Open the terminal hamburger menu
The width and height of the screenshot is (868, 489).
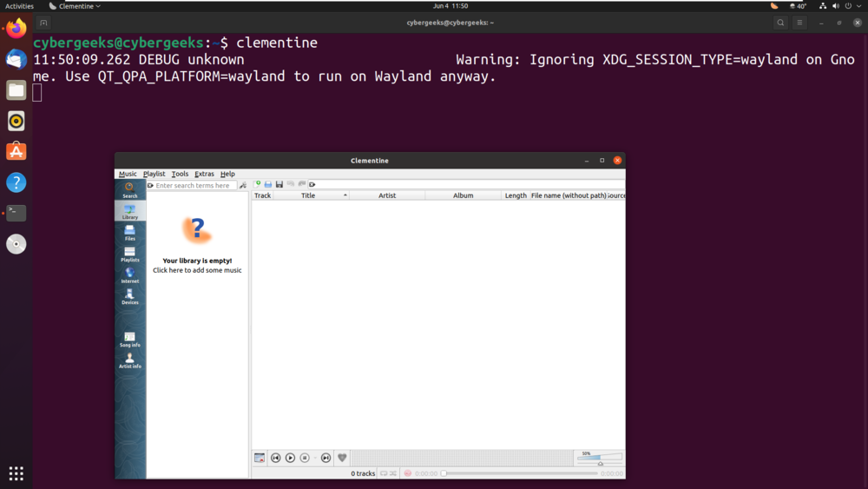pos(799,23)
